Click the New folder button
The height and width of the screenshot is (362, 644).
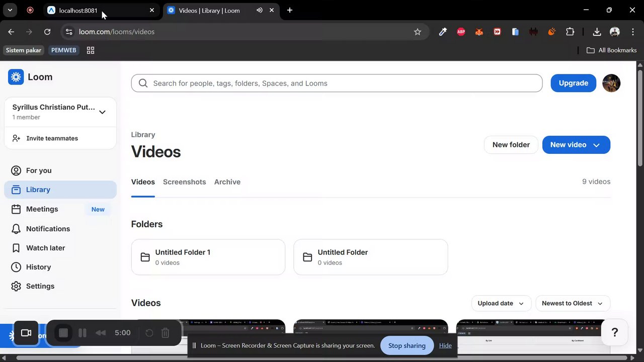pyautogui.click(x=511, y=145)
